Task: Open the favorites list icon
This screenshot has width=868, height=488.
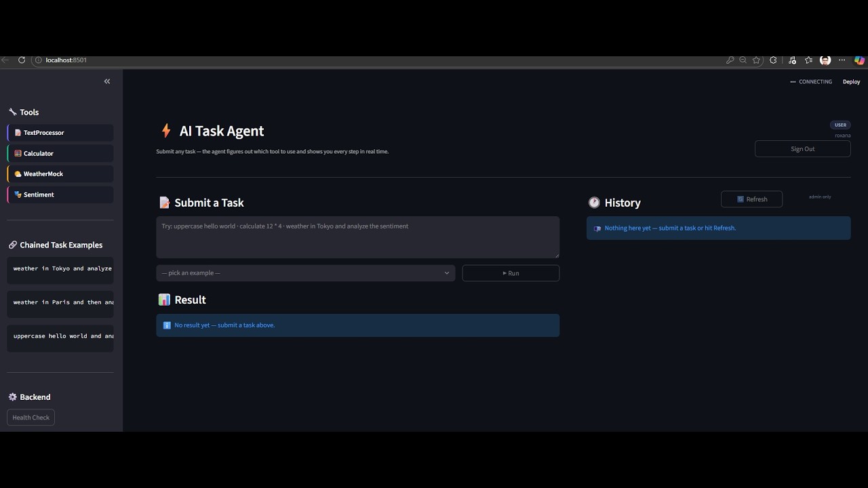Action: 808,60
